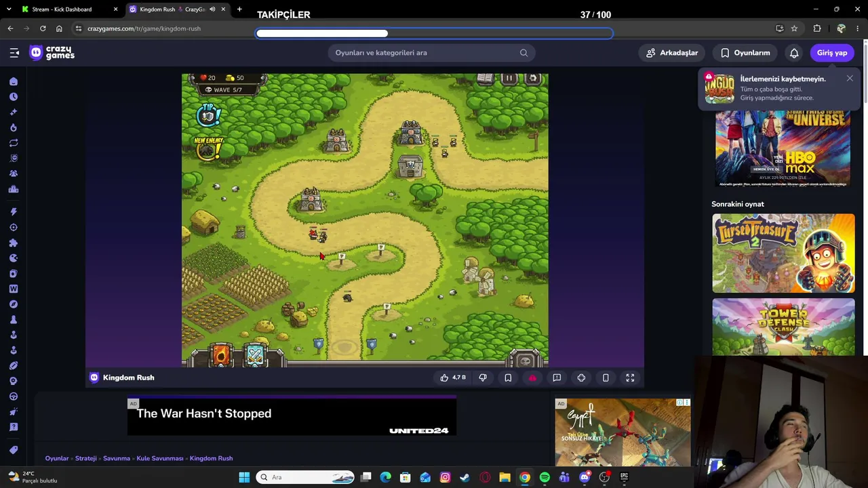Mute the Kingdom Rush tab audio
The width and height of the screenshot is (868, 488).
point(212,9)
